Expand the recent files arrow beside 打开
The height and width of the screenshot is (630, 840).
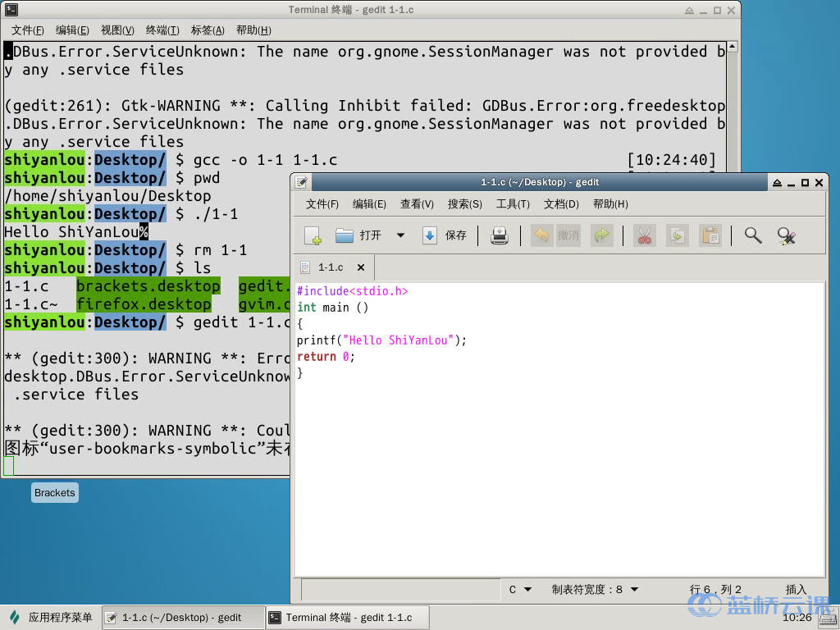[x=400, y=235]
